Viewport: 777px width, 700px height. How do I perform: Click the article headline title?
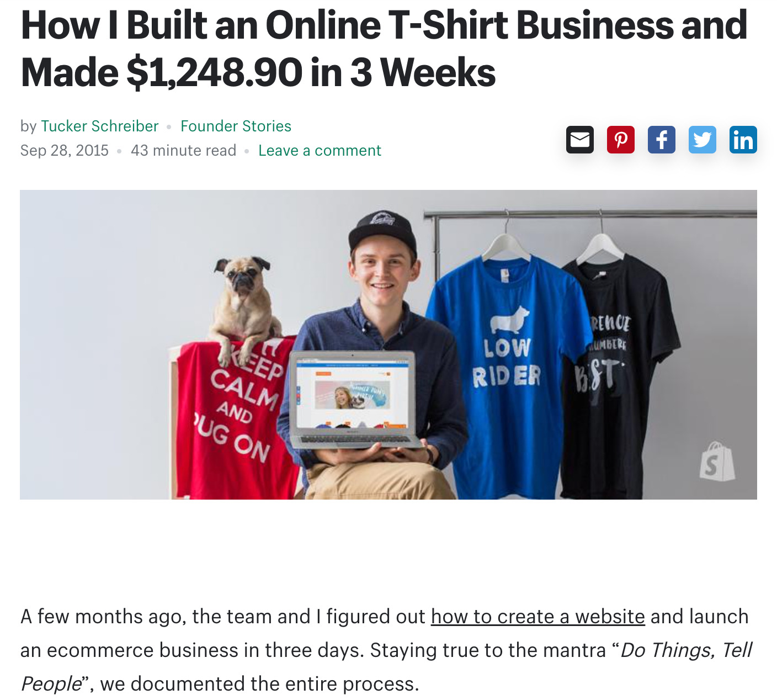384,49
